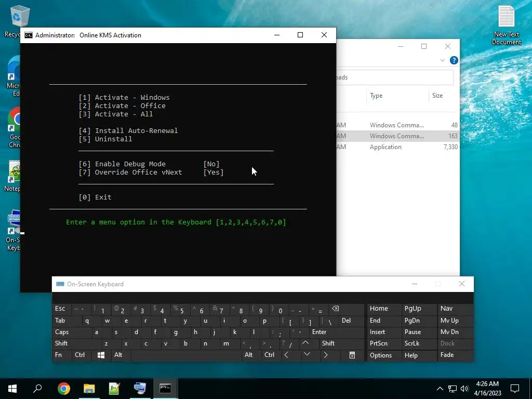The height and width of the screenshot is (399, 532).
Task: Click the spacebar on On-Screen Keyboard
Action: point(186,355)
